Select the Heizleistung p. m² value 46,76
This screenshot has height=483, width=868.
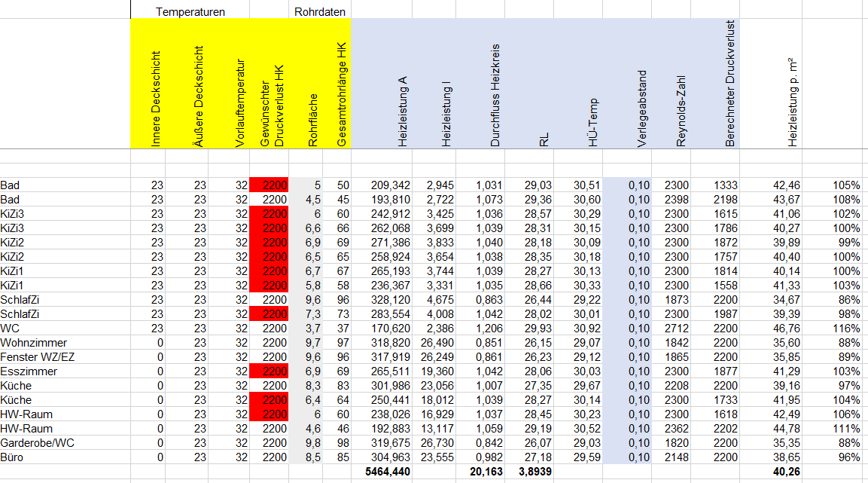pyautogui.click(x=786, y=329)
